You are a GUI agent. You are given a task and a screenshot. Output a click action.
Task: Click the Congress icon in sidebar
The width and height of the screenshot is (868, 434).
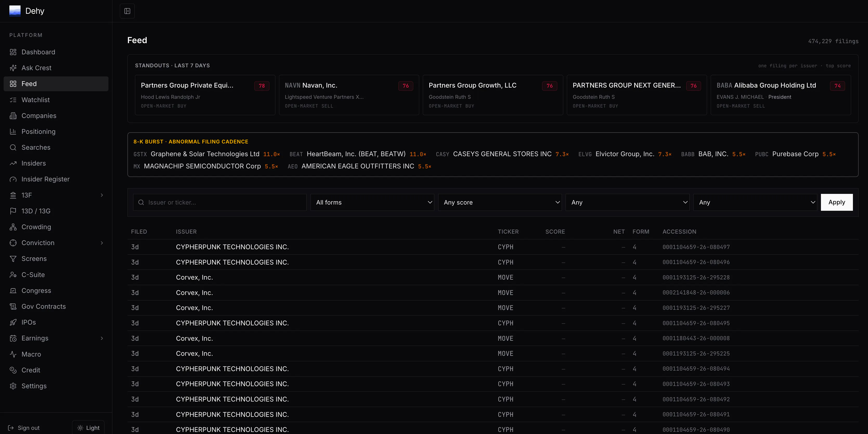click(x=13, y=291)
